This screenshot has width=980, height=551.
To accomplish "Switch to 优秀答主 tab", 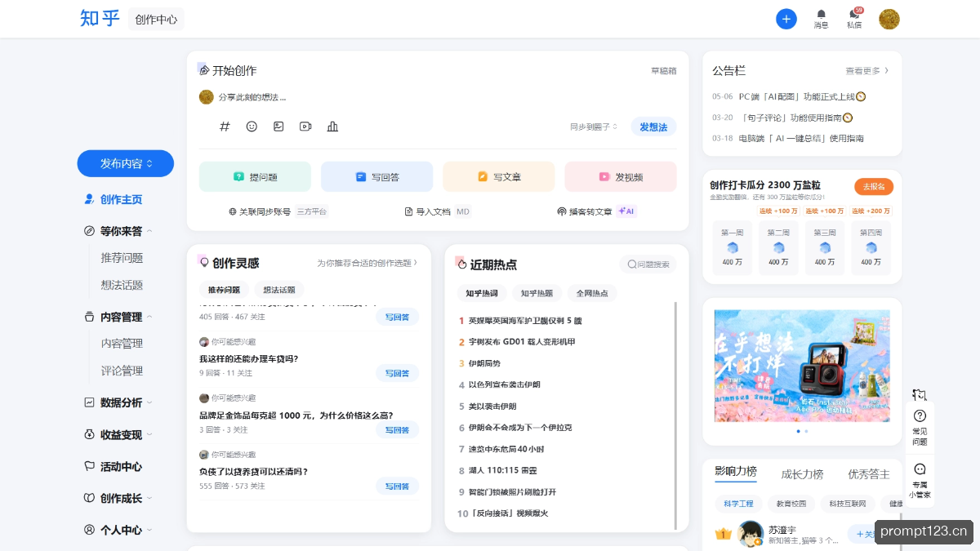I will 869,474.
